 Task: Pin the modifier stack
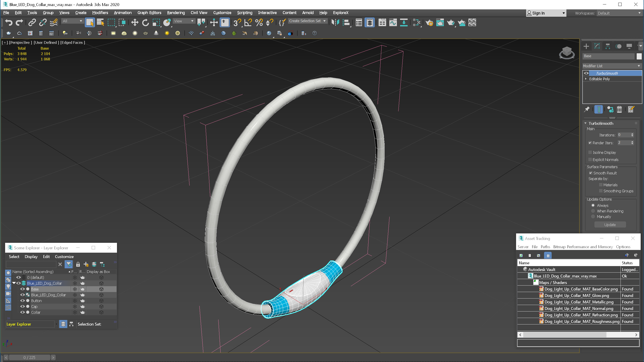(587, 109)
